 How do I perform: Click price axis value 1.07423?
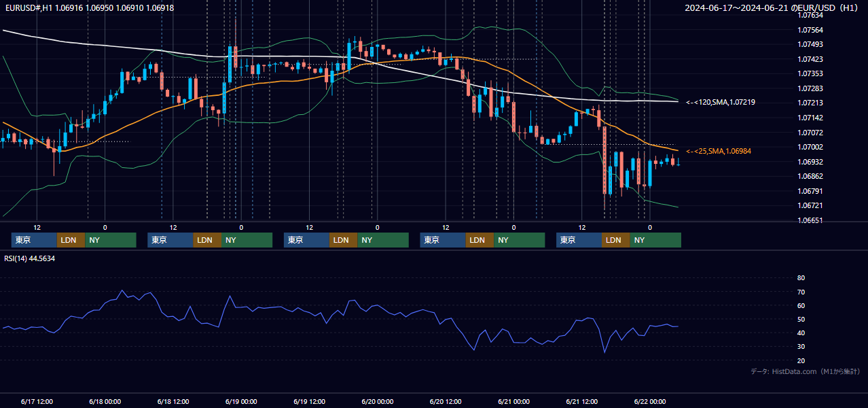810,59
